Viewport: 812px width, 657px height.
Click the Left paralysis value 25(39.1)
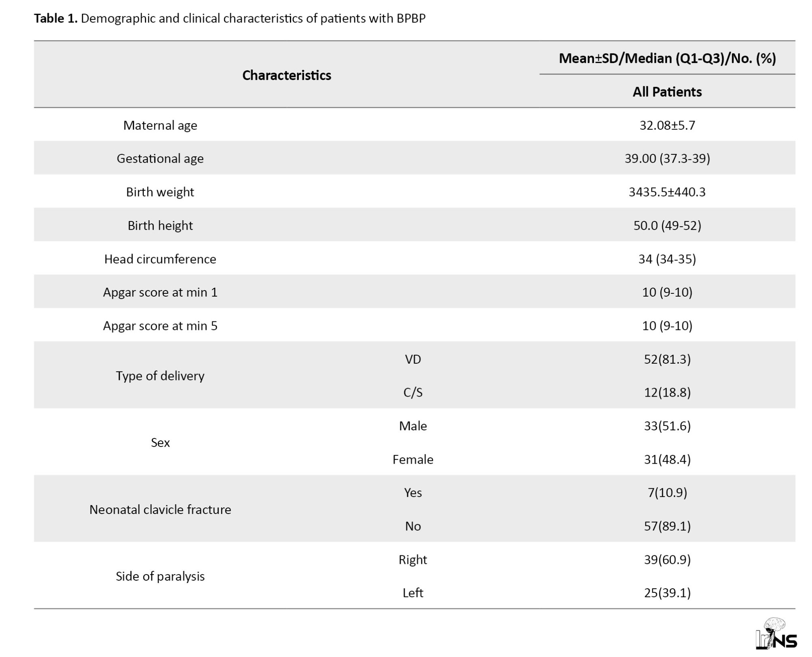pos(667,593)
